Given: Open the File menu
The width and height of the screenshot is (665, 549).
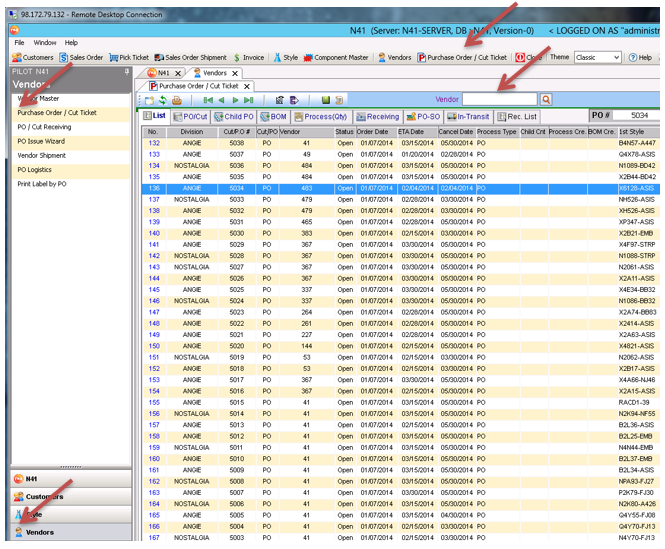Looking at the screenshot, I should point(19,43).
